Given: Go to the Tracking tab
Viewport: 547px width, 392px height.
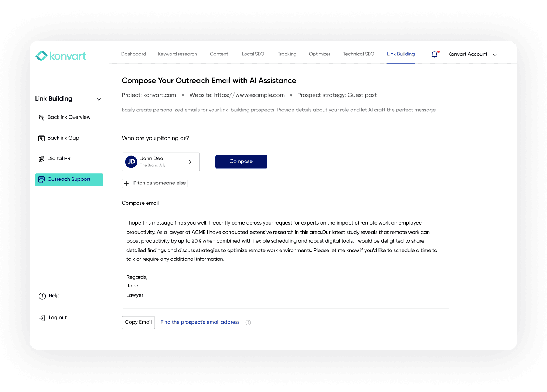Looking at the screenshot, I should (x=287, y=54).
